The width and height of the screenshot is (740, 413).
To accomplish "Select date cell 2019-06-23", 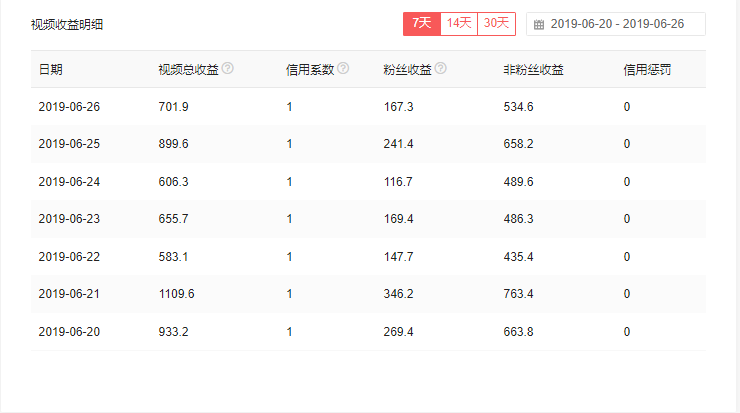I will [x=69, y=219].
